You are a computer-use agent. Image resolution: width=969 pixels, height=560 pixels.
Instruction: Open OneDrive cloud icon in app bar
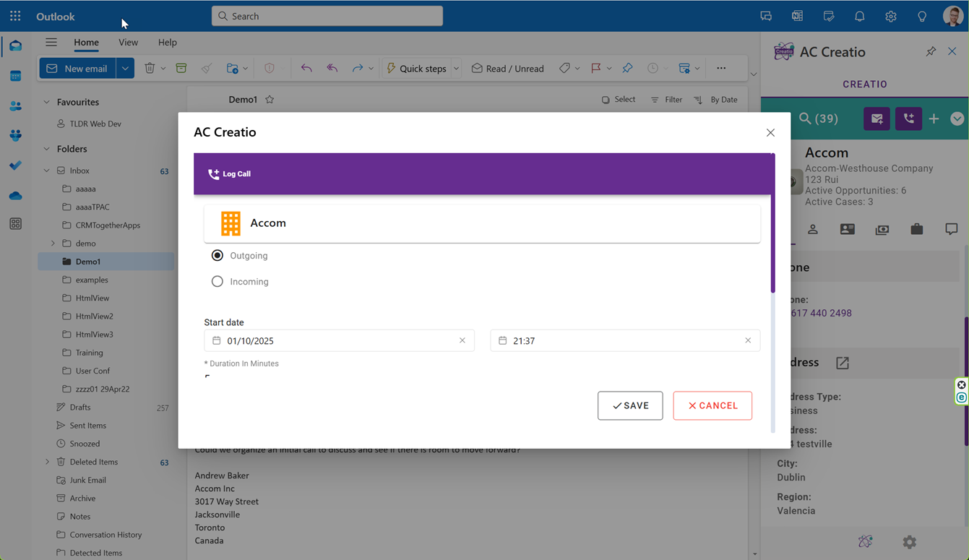click(15, 196)
